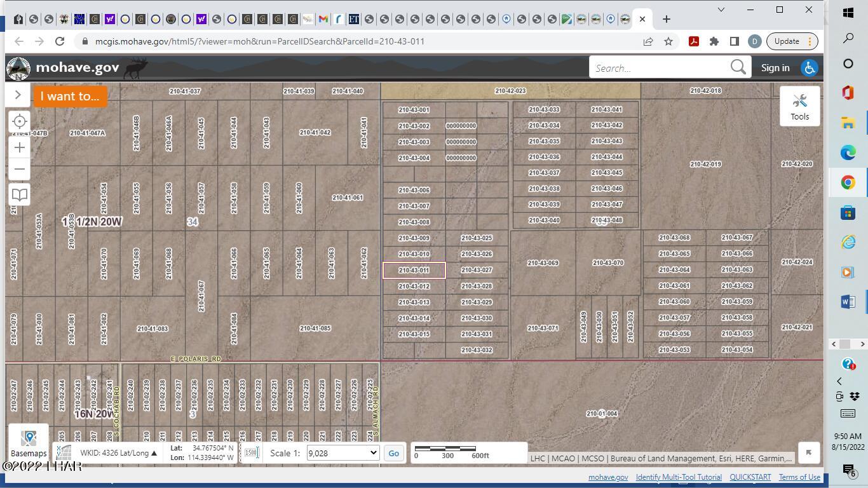Open Identify Multi-Tool Tutorial link
Screen dimensions: 868x488
[x=679, y=477]
